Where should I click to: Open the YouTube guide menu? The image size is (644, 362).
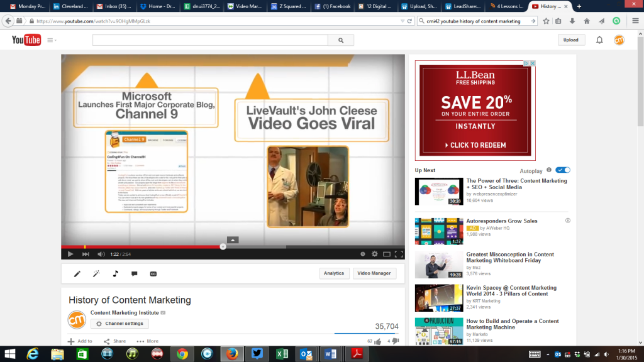[52, 40]
